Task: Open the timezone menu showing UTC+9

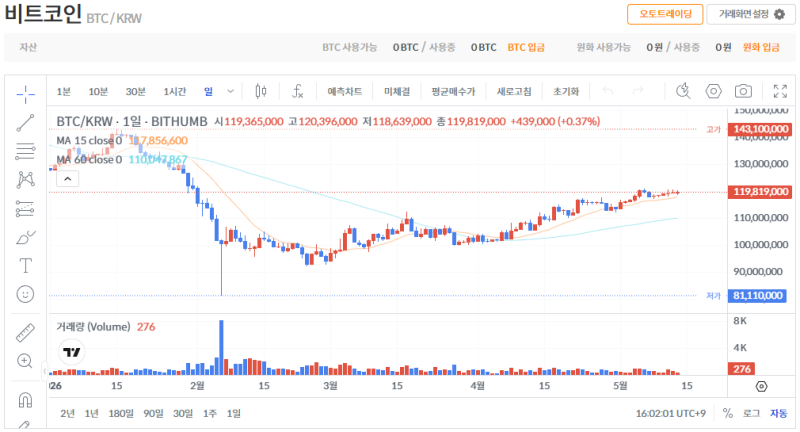Action: point(670,413)
